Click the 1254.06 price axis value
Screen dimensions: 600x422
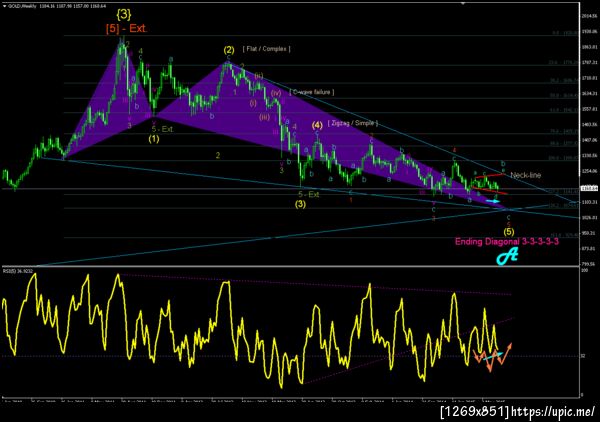coord(590,171)
